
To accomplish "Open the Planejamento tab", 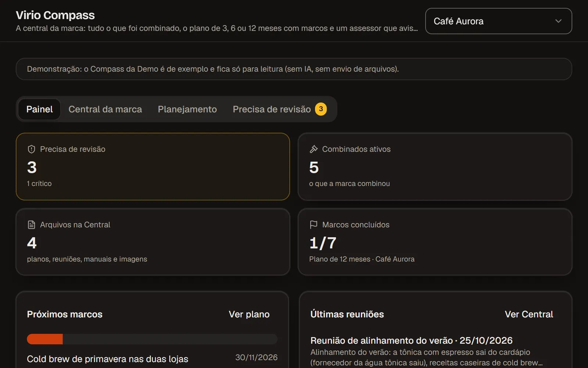I will [187, 109].
